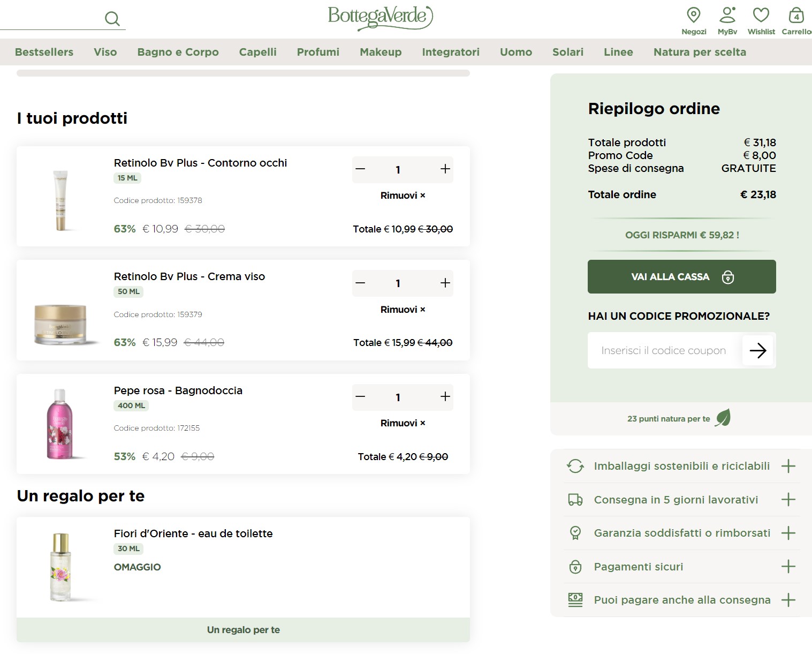Click the Vai alla cassa button
Screen dimensions: 812x654
681,276
